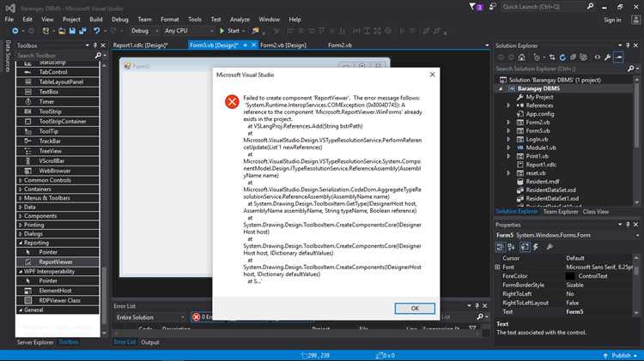Select ElementHost in the Toolbox

58,291
